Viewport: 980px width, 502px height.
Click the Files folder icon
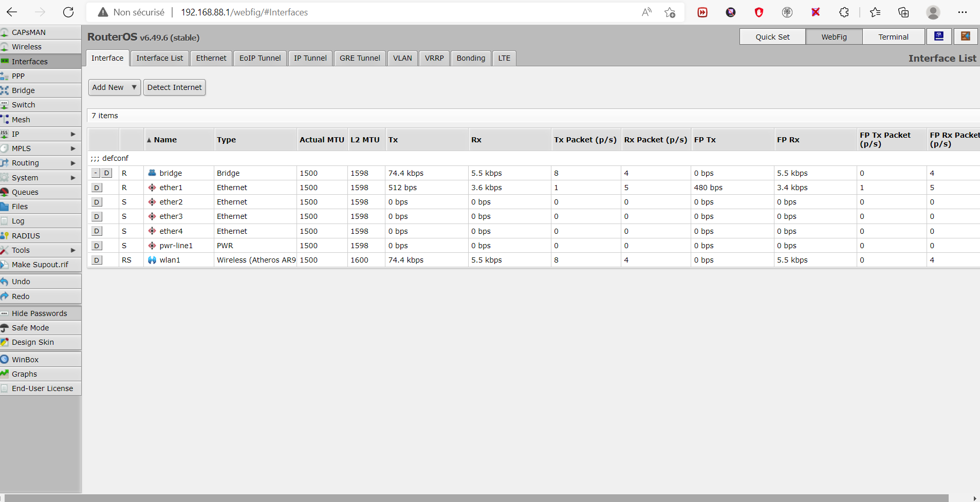[x=5, y=207]
